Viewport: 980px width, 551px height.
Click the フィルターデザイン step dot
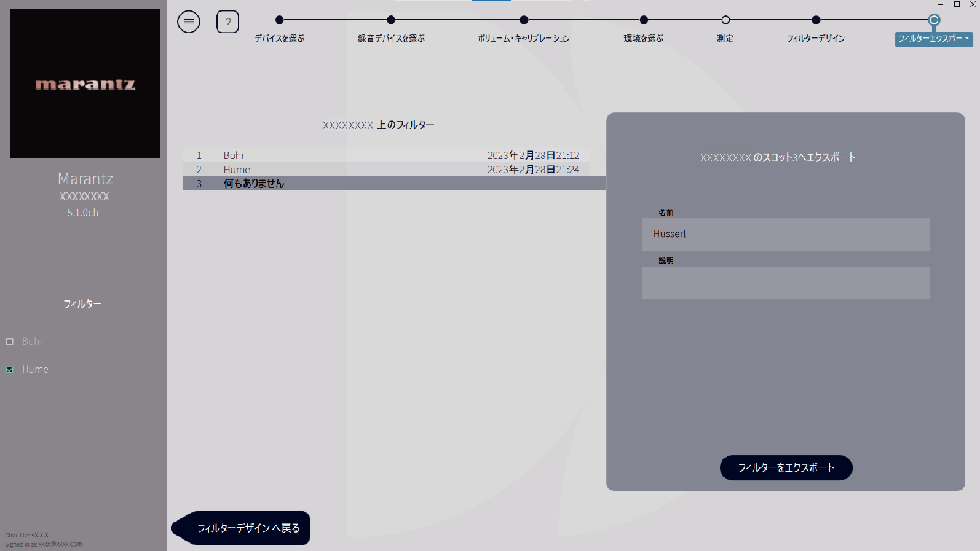point(816,20)
